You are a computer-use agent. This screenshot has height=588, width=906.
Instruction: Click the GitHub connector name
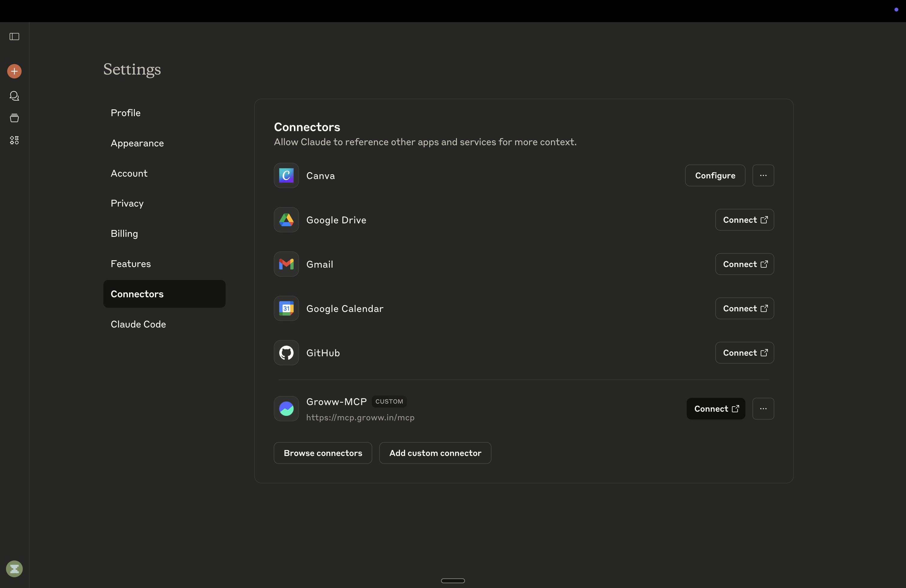point(323,353)
